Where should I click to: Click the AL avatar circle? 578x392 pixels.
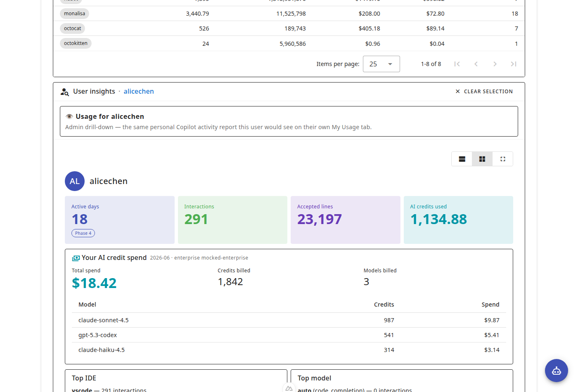[x=75, y=181]
